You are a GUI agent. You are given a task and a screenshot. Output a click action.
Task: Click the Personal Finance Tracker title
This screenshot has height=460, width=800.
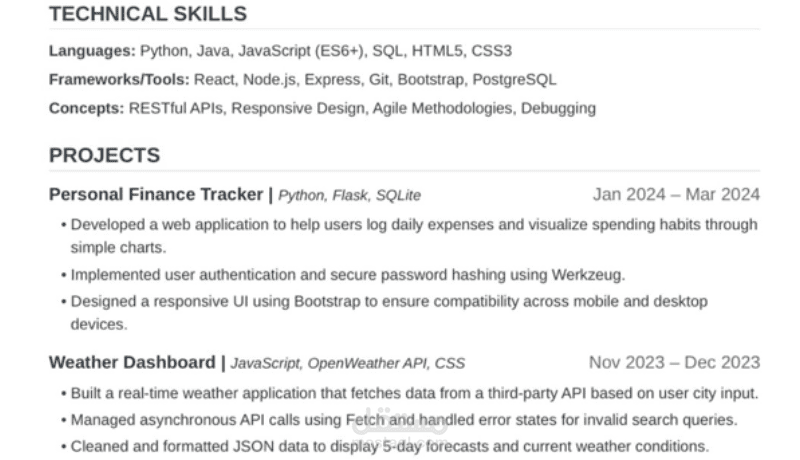click(156, 194)
